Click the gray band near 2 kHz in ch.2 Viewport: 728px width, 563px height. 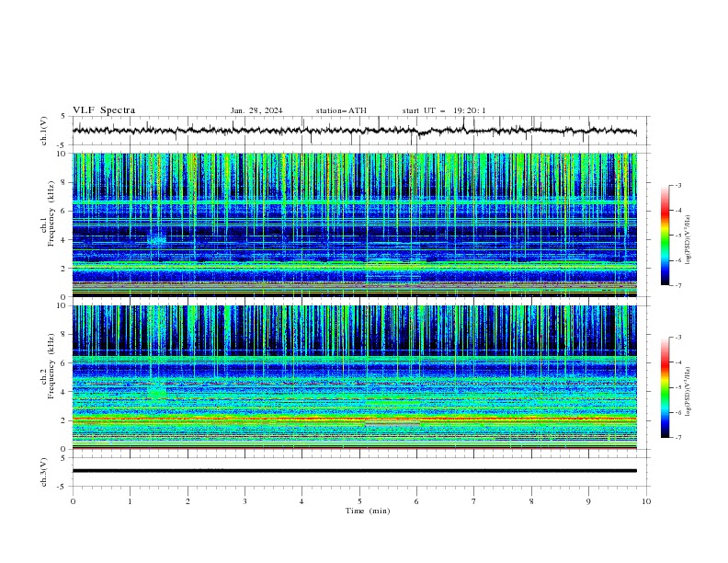tap(392, 423)
